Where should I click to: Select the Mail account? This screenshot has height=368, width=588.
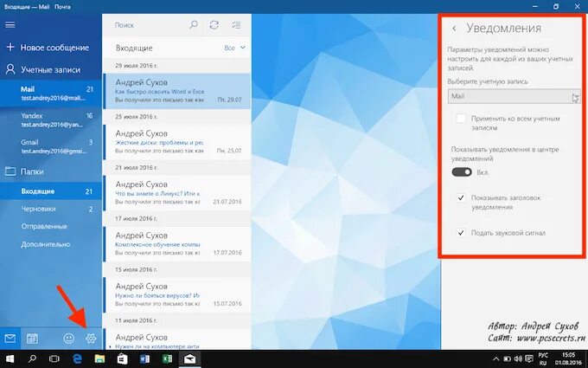[51, 94]
